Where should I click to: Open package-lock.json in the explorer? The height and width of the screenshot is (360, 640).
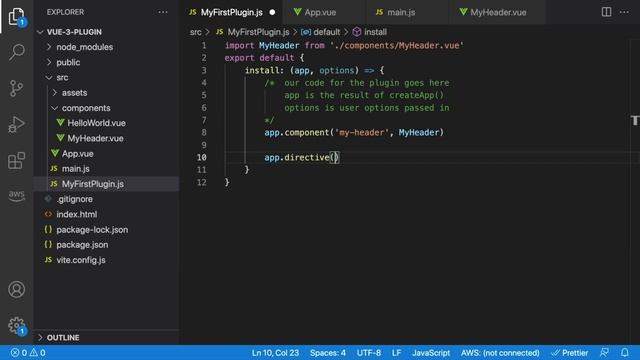coord(106,229)
